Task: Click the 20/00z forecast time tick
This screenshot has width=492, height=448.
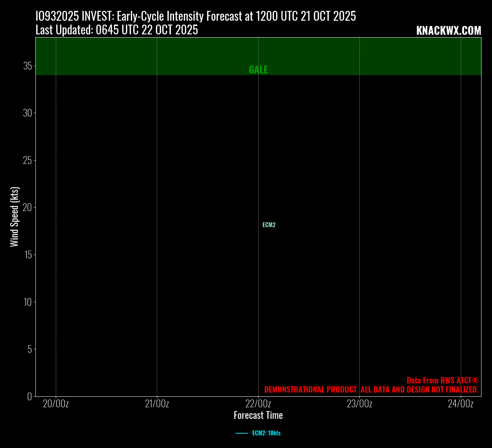Action: coord(56,404)
